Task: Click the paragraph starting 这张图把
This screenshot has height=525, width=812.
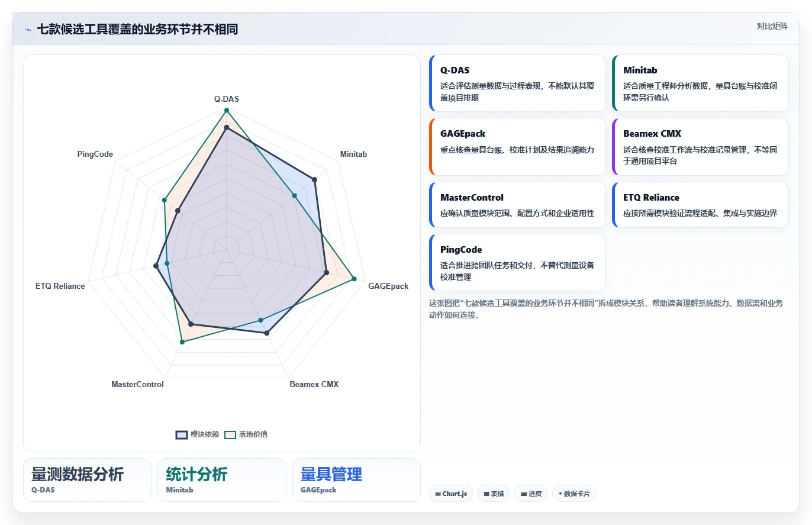Action: pyautogui.click(x=606, y=309)
